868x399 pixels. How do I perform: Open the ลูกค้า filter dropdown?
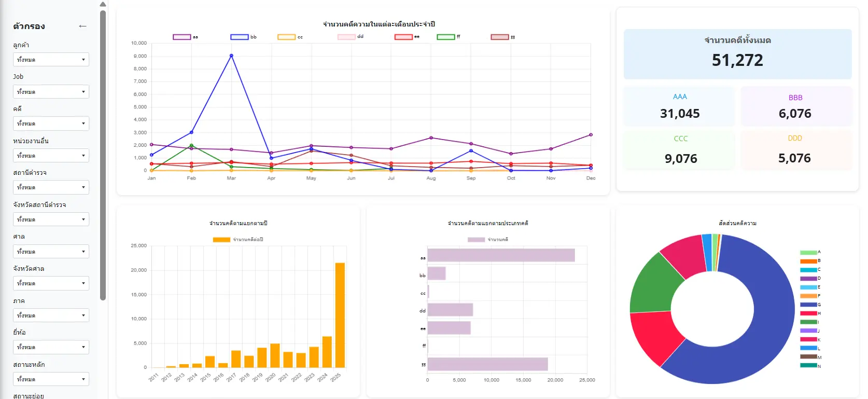[51, 60]
